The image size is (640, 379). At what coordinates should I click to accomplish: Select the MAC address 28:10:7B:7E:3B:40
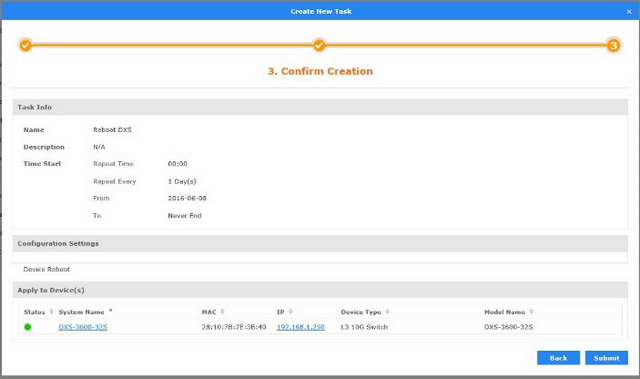pos(234,327)
